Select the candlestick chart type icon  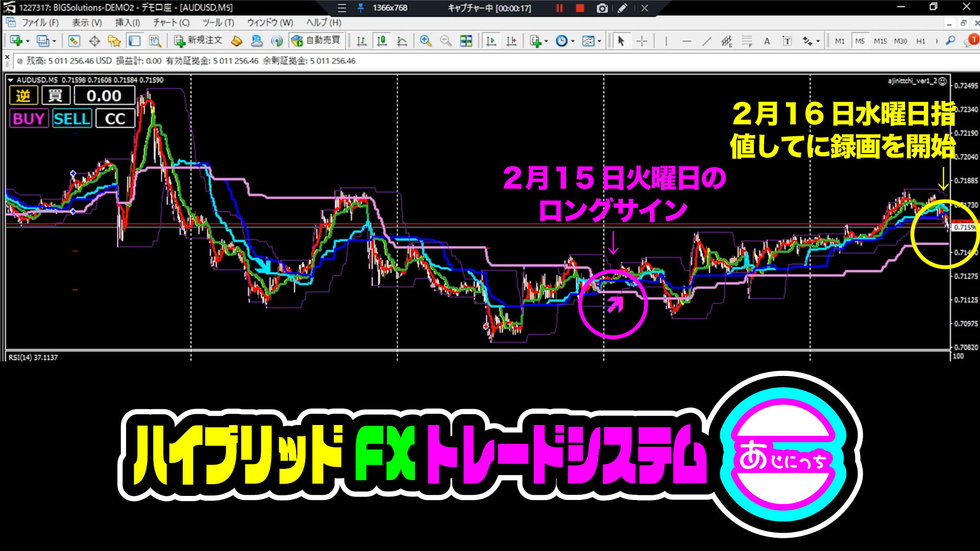point(382,41)
